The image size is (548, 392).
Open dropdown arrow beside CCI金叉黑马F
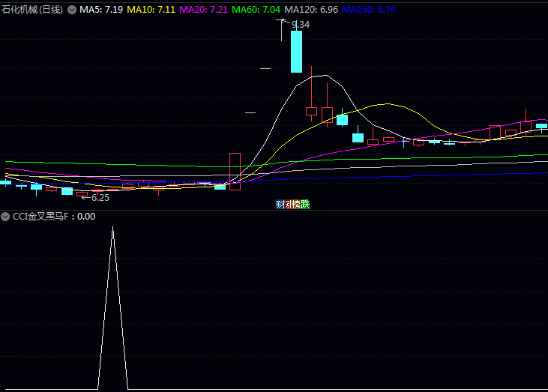click(x=6, y=217)
